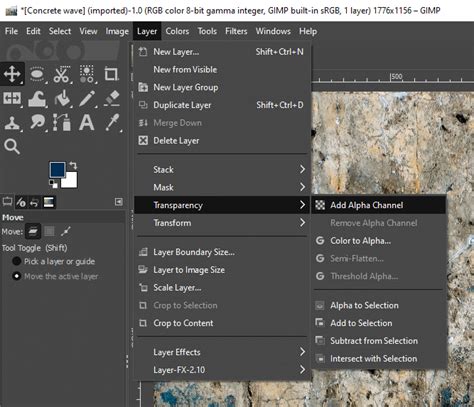Image resolution: width=474 pixels, height=407 pixels.
Task: Select the Eraser tool
Action: 111,98
